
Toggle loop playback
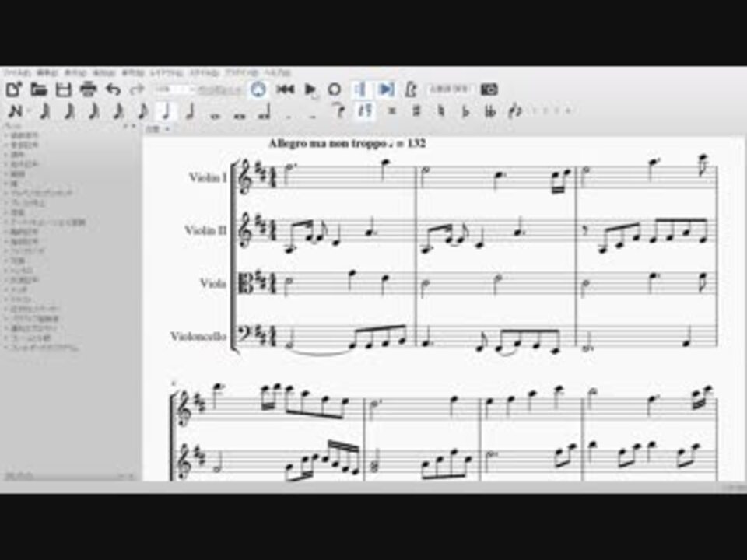click(335, 89)
